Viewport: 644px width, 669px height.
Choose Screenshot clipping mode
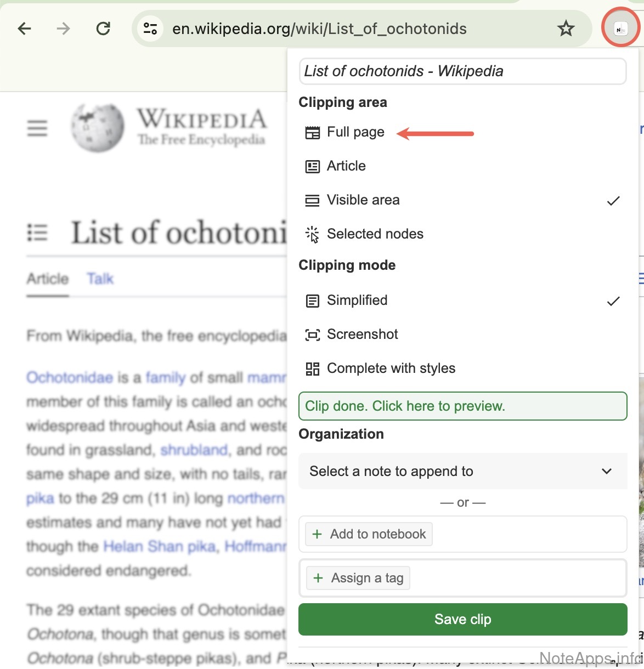click(x=362, y=334)
